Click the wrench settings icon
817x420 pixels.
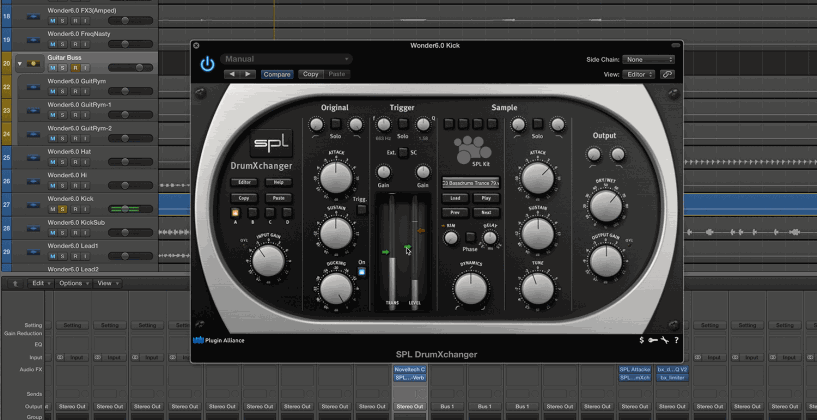point(664,340)
